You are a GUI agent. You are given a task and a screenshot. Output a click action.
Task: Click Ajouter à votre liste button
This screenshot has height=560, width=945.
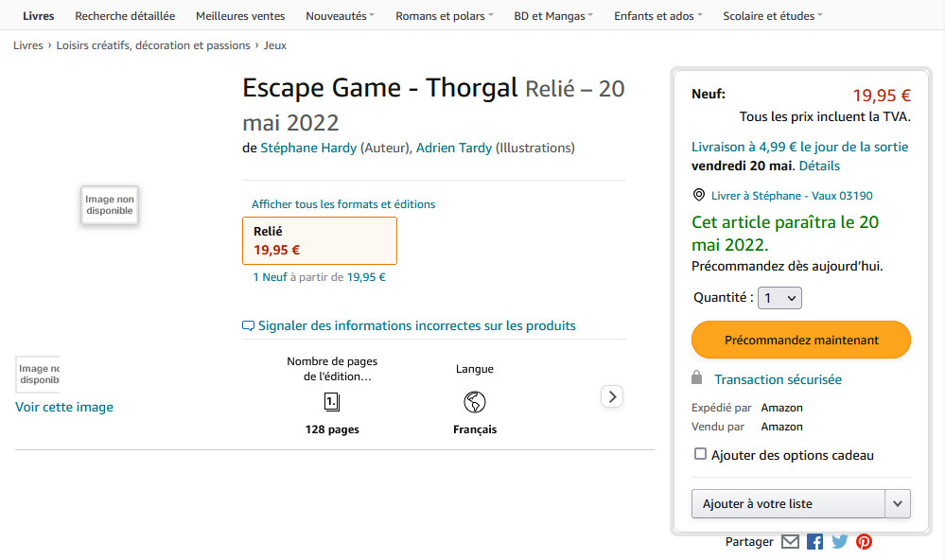click(787, 504)
